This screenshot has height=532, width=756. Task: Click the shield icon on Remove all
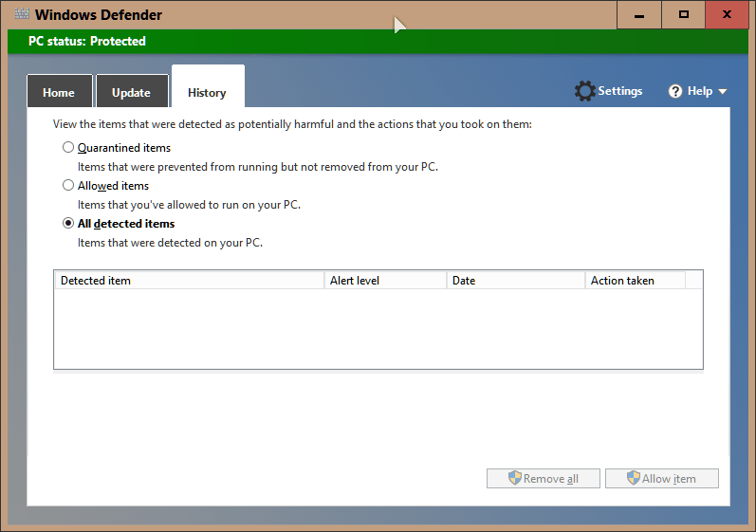(515, 478)
